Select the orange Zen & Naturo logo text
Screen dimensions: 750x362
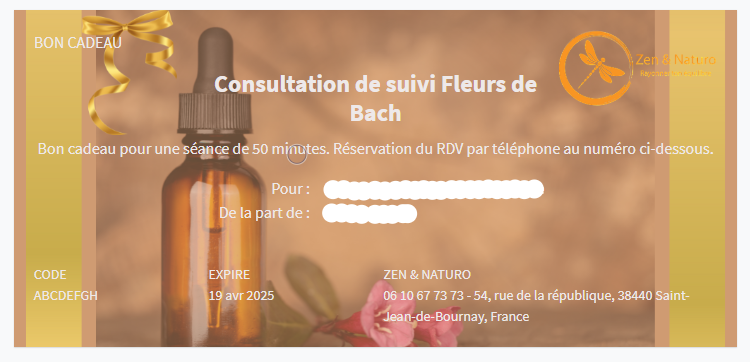tap(675, 60)
